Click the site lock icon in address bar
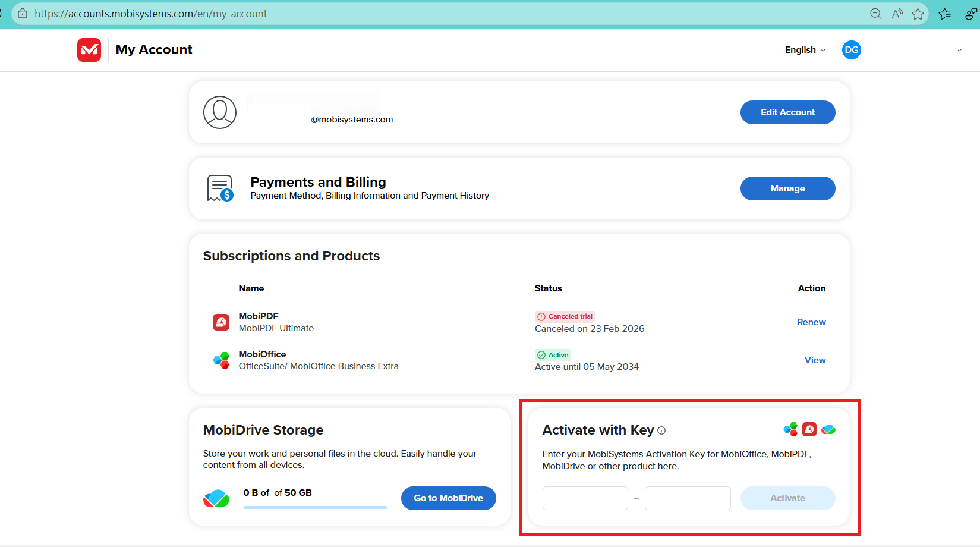This screenshot has width=980, height=547. (x=23, y=14)
